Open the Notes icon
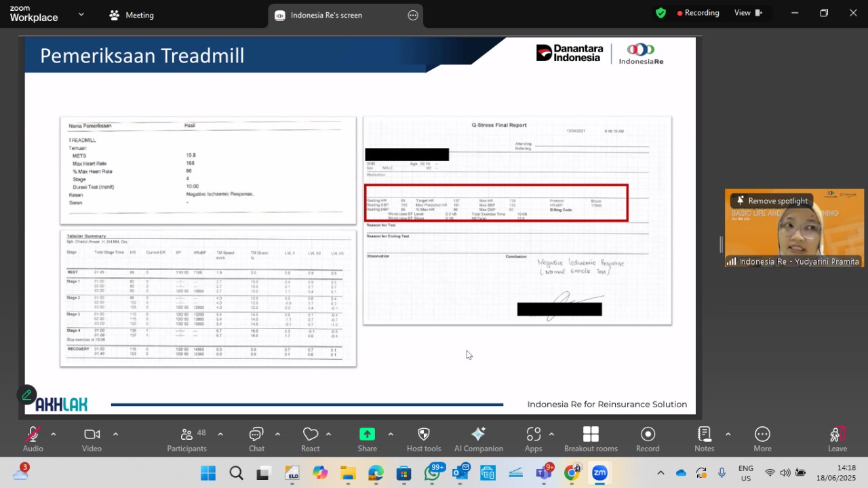Viewport: 868px width, 488px height. pyautogui.click(x=704, y=434)
